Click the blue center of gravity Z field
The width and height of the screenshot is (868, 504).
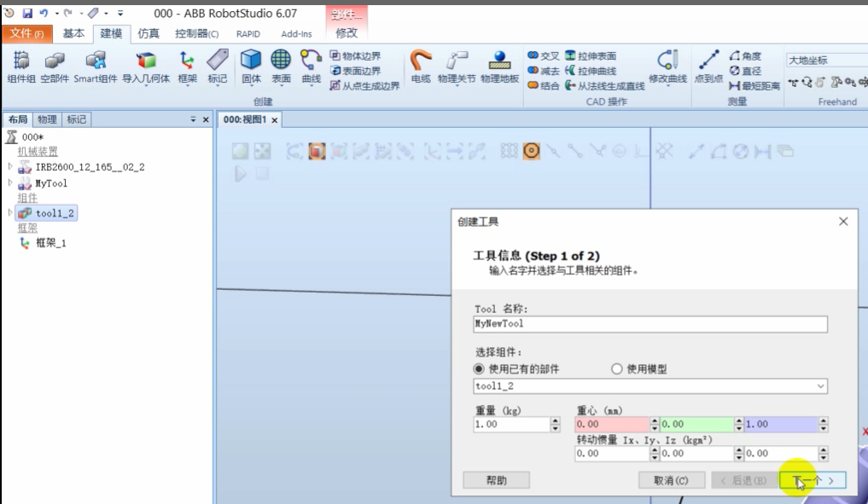point(781,425)
